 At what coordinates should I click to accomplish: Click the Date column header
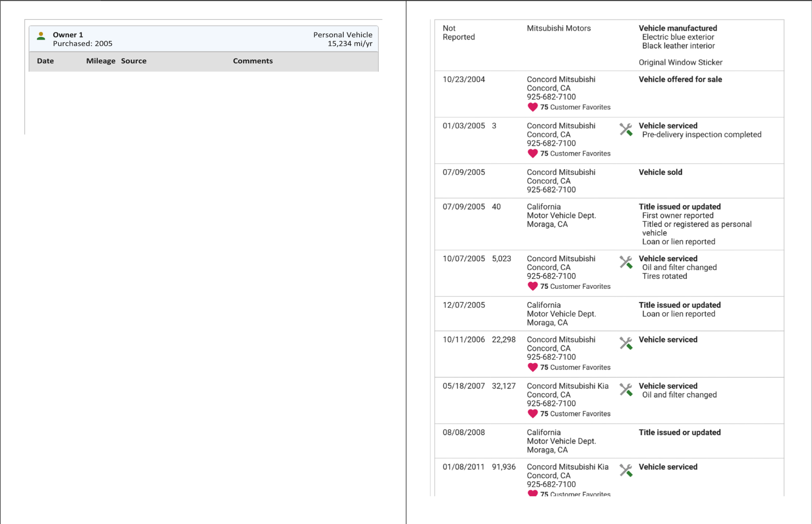(45, 61)
